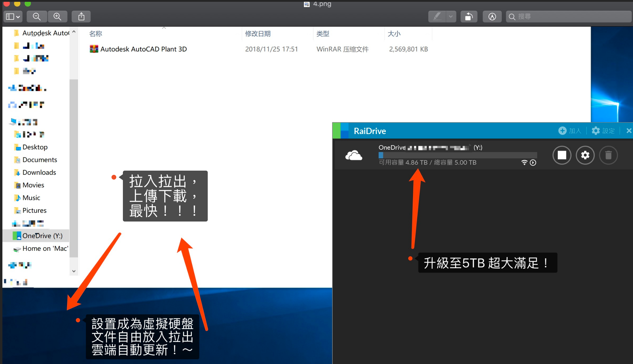Sort by the 修改日期 column header
633x364 pixels.
point(258,34)
